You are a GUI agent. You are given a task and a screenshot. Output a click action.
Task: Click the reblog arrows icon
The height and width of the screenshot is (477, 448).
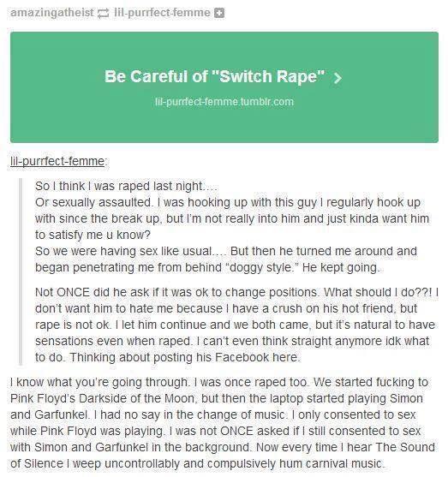coord(104,13)
